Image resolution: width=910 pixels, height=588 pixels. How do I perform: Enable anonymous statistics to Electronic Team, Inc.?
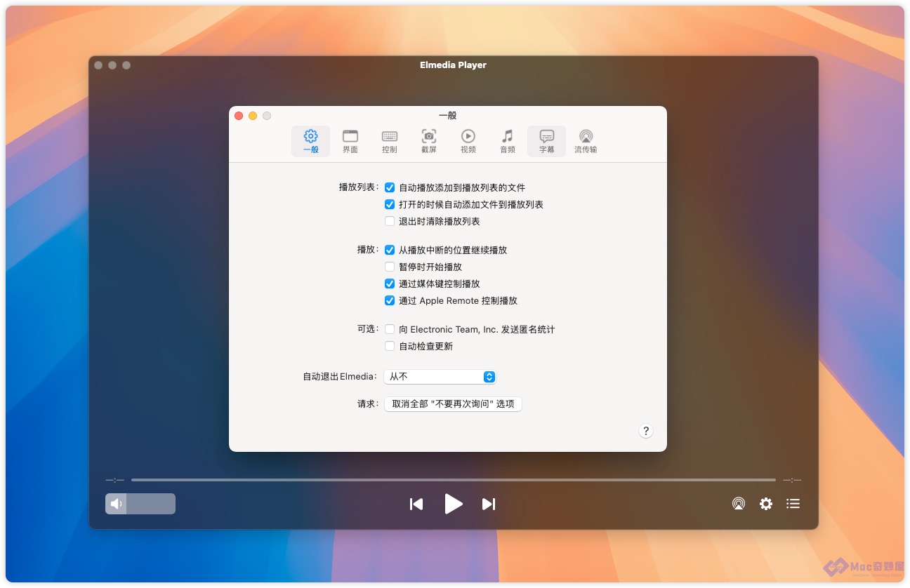coord(390,329)
